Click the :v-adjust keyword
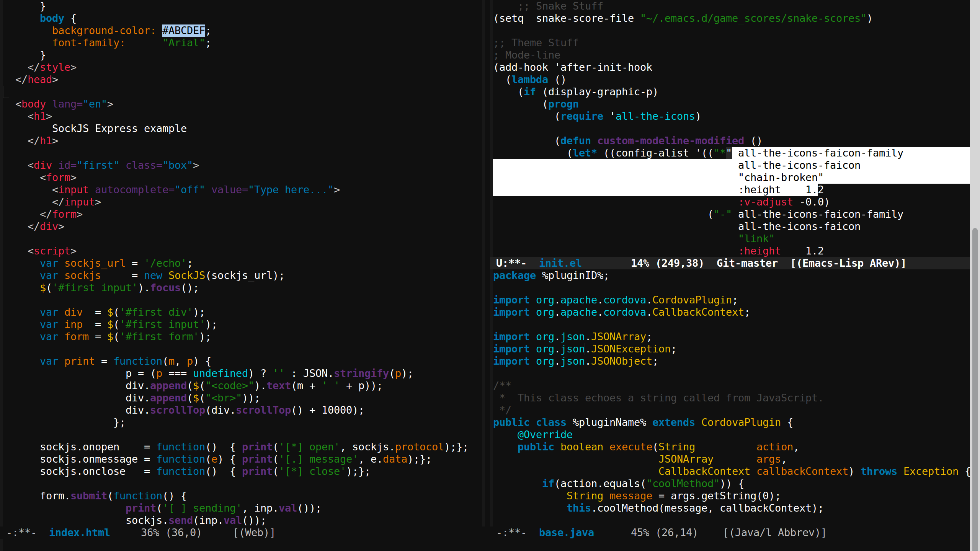 765,202
